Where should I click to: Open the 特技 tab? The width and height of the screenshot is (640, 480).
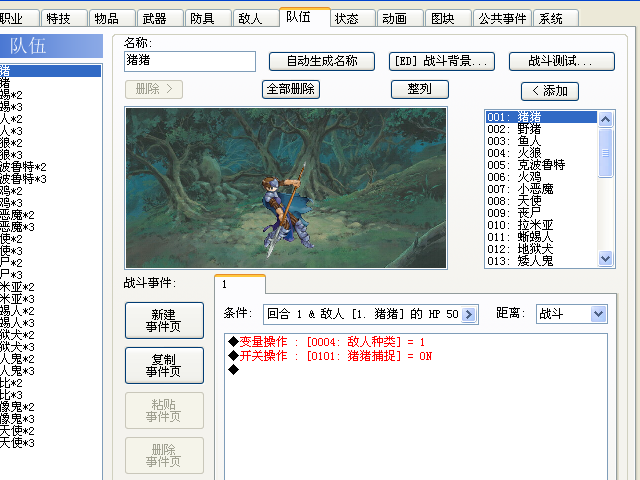click(64, 18)
